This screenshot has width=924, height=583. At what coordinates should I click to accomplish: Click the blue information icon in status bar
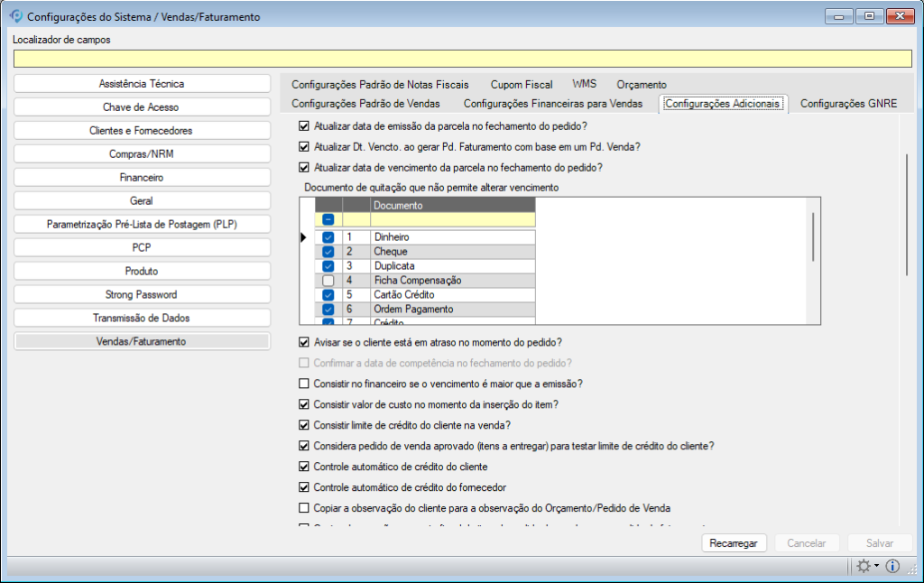[x=892, y=566]
